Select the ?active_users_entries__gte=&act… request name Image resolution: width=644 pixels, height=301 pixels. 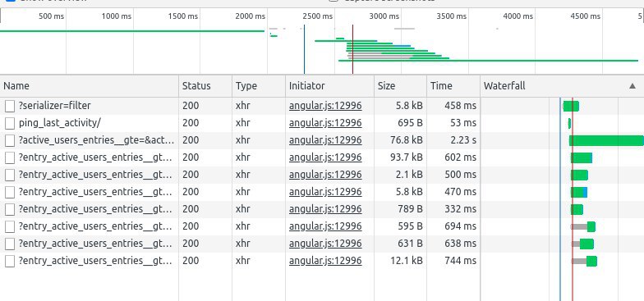tap(96, 140)
